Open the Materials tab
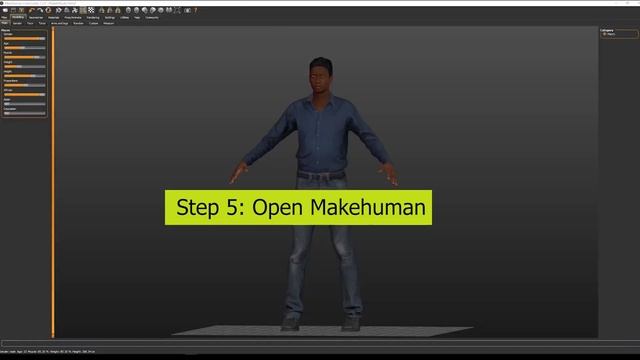The image size is (640, 360). click(53, 18)
